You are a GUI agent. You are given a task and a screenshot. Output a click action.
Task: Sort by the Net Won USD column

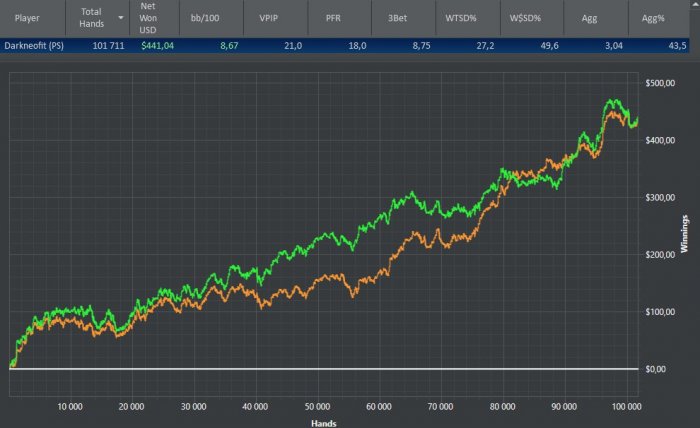(x=148, y=18)
